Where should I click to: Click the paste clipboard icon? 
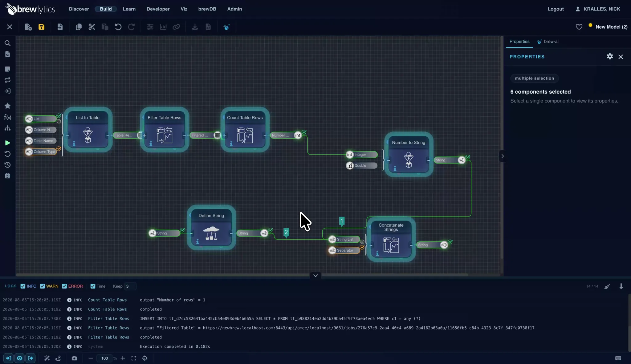pos(105,27)
